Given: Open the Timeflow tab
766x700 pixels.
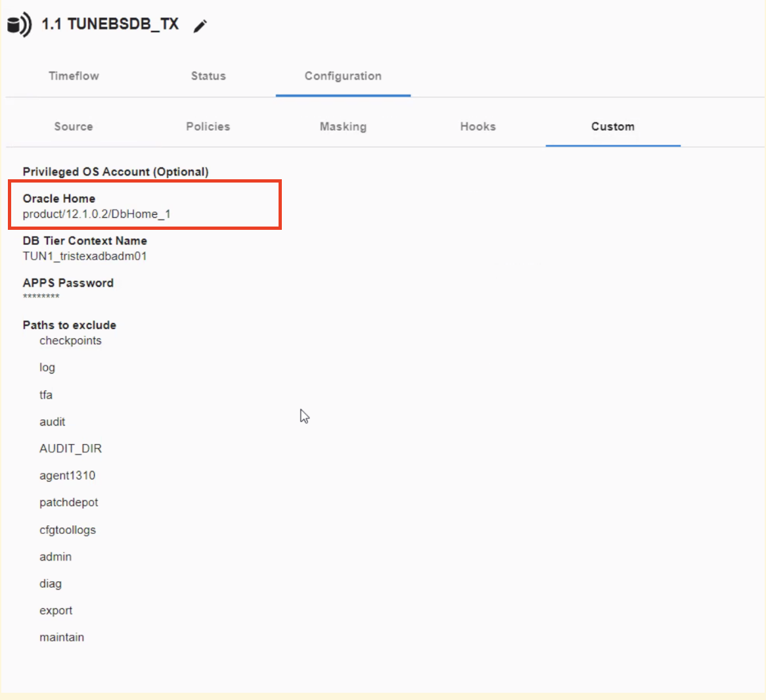Looking at the screenshot, I should [x=74, y=76].
